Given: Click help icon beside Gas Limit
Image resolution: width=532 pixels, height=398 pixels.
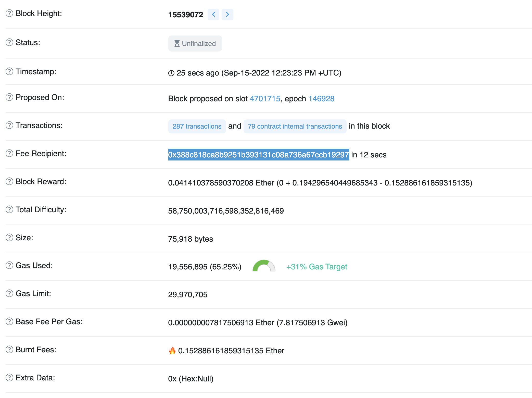Looking at the screenshot, I should click(9, 293).
